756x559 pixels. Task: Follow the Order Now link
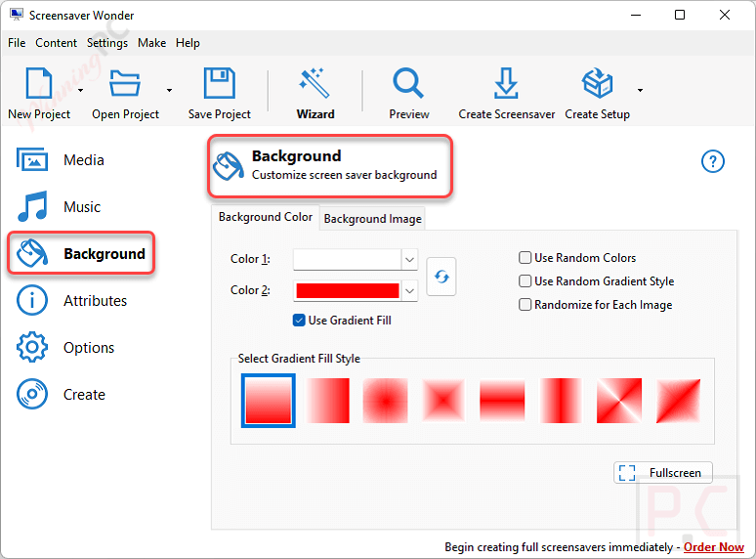(x=714, y=547)
